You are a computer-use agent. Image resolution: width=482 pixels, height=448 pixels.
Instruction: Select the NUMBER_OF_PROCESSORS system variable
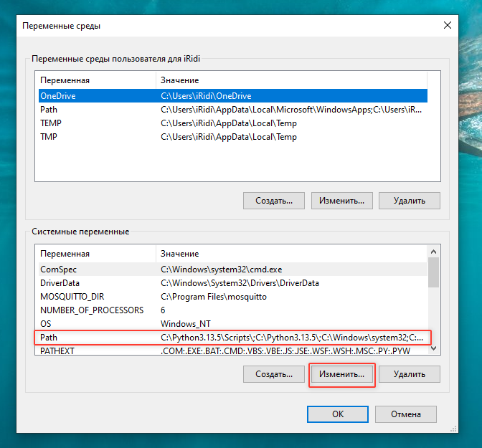(x=91, y=310)
